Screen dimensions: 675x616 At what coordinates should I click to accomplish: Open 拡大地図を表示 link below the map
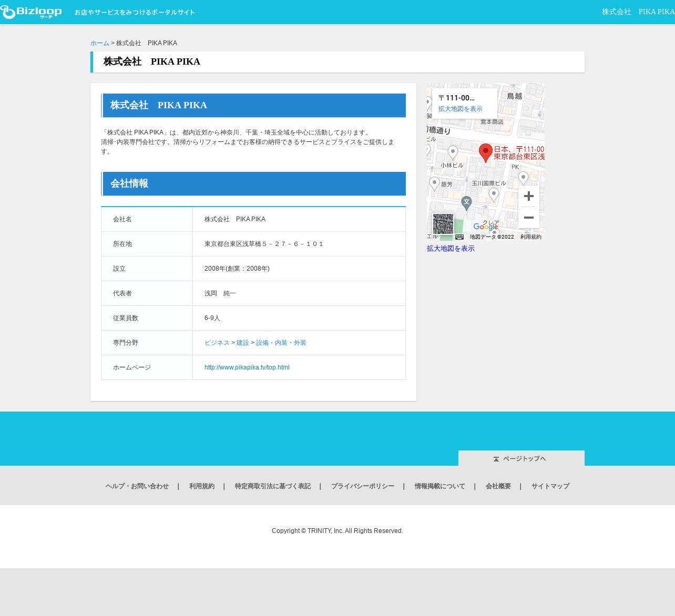451,249
